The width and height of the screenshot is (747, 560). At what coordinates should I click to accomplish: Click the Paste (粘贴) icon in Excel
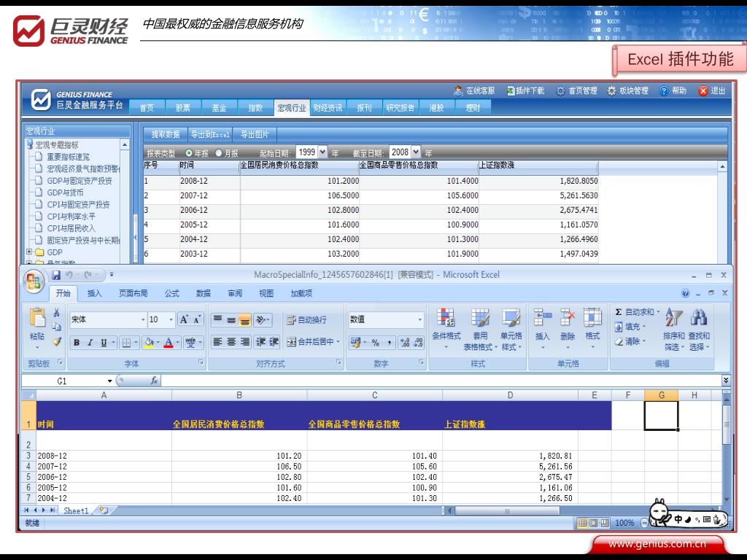point(36,321)
